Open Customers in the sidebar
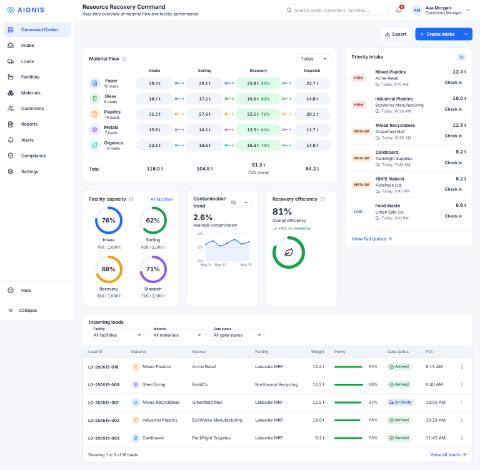The image size is (480, 470). point(37,108)
